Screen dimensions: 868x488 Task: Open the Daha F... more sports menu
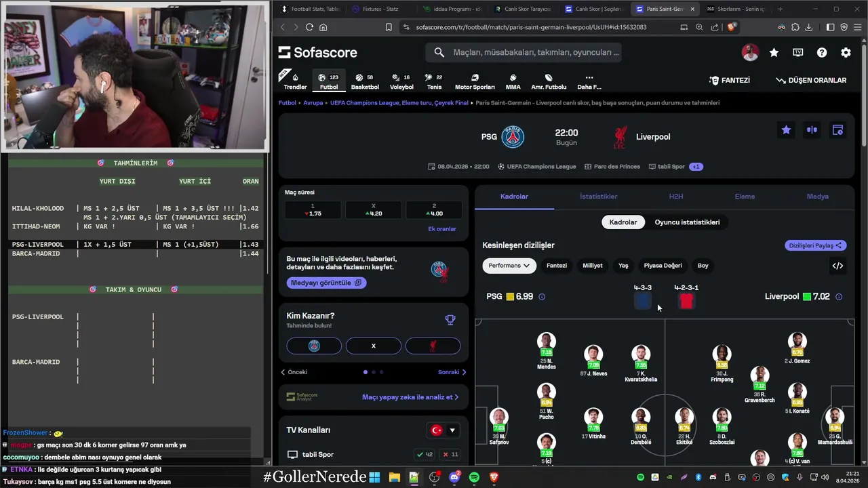coord(589,81)
